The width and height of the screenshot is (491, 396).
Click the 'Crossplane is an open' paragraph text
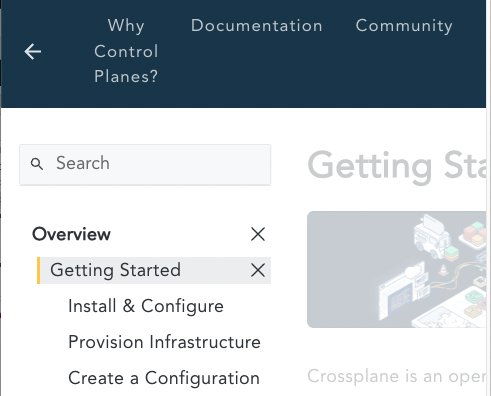click(396, 377)
